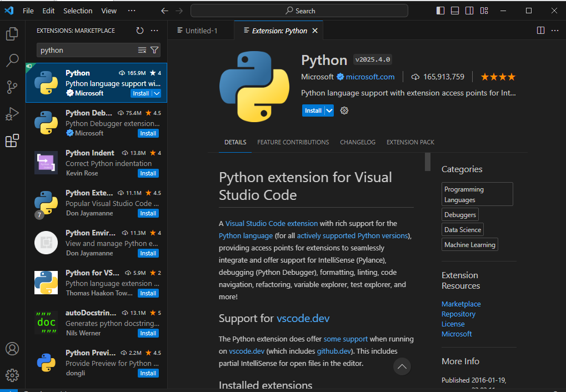Install Python Environment Manager extension
Screen dimensions: 566x392
[148, 253]
